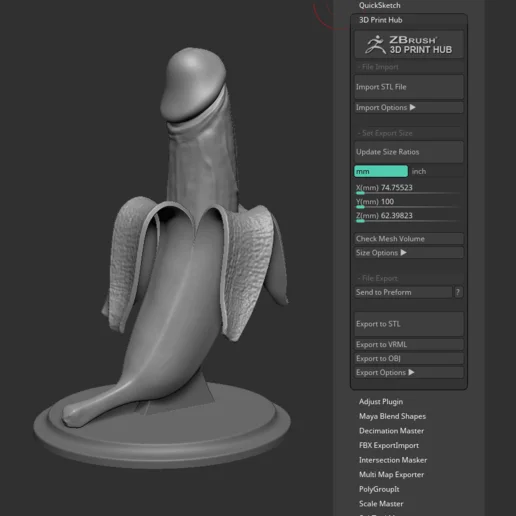
Task: Adjust the Z(mm) 62.39823 slider
Action: point(409,217)
